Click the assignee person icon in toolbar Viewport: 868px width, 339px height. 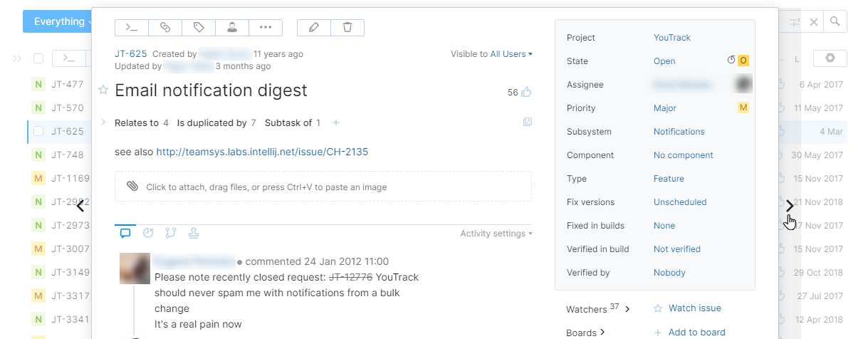click(232, 28)
